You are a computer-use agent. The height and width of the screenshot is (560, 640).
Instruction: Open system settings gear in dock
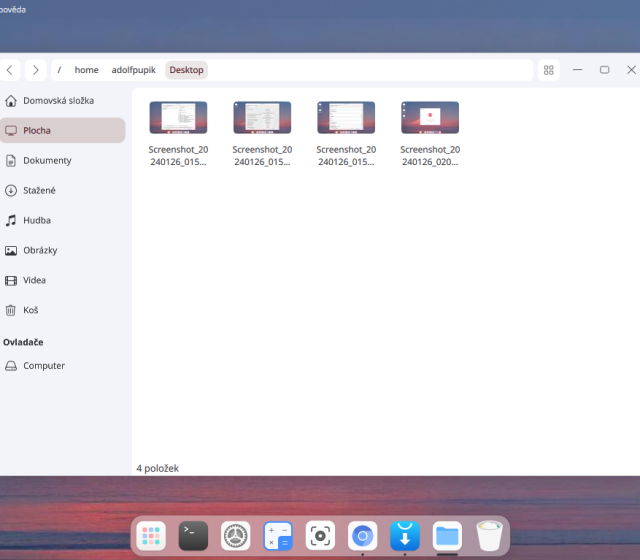(235, 536)
